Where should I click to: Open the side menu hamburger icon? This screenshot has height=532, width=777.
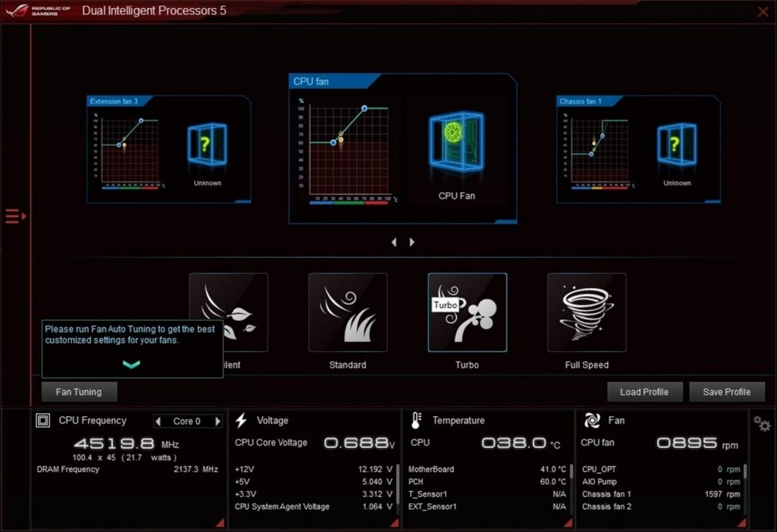(15, 216)
